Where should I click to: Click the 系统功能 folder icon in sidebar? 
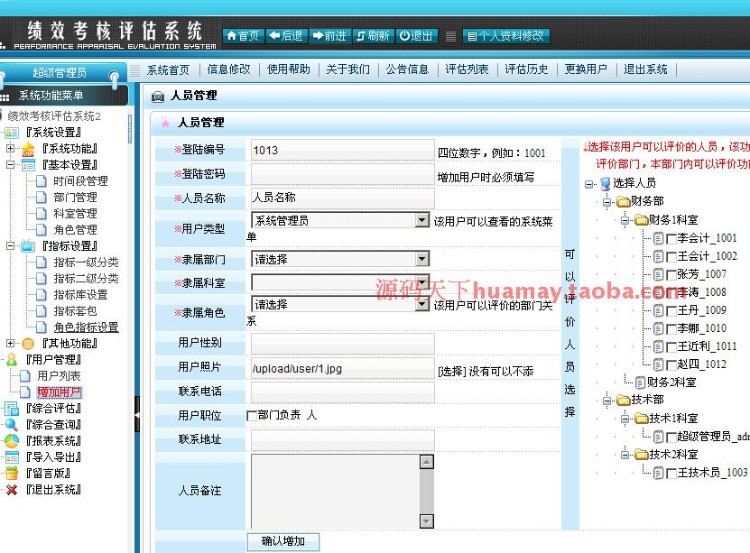(x=28, y=149)
